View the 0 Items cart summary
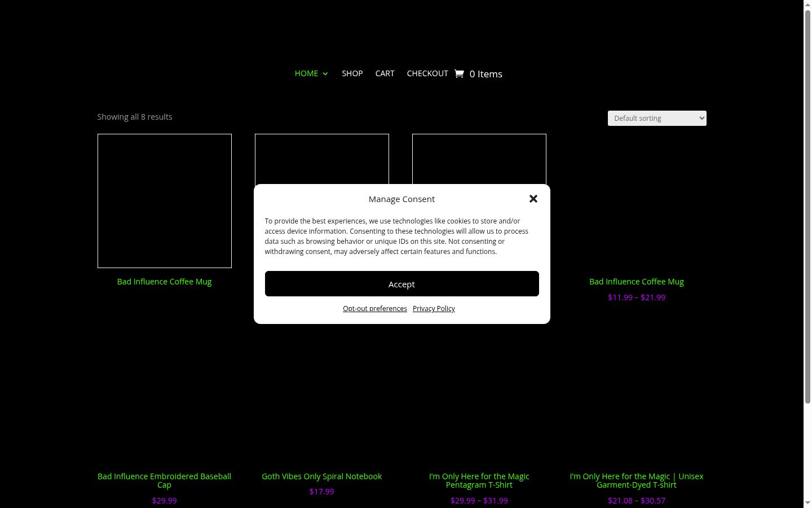This screenshot has height=508, width=812. 486,74
